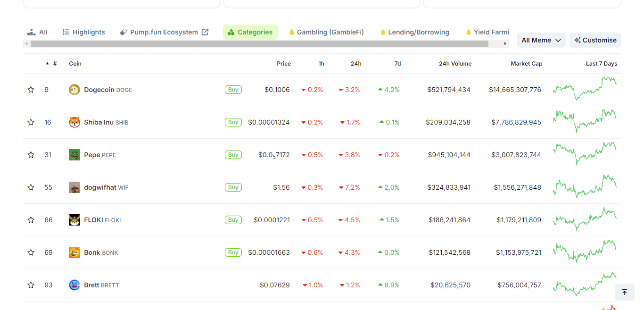The height and width of the screenshot is (310, 644).
Task: Click the Pump.fun external link icon
Action: click(x=205, y=32)
